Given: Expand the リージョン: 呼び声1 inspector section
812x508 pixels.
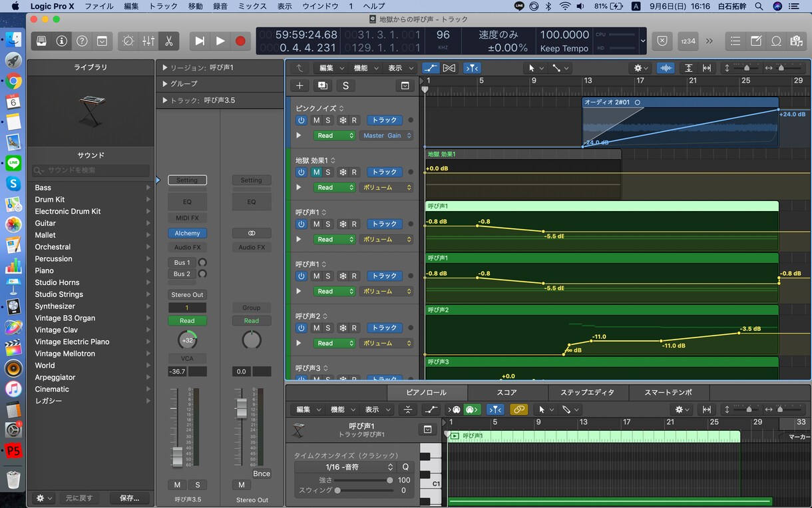Looking at the screenshot, I should pos(165,68).
